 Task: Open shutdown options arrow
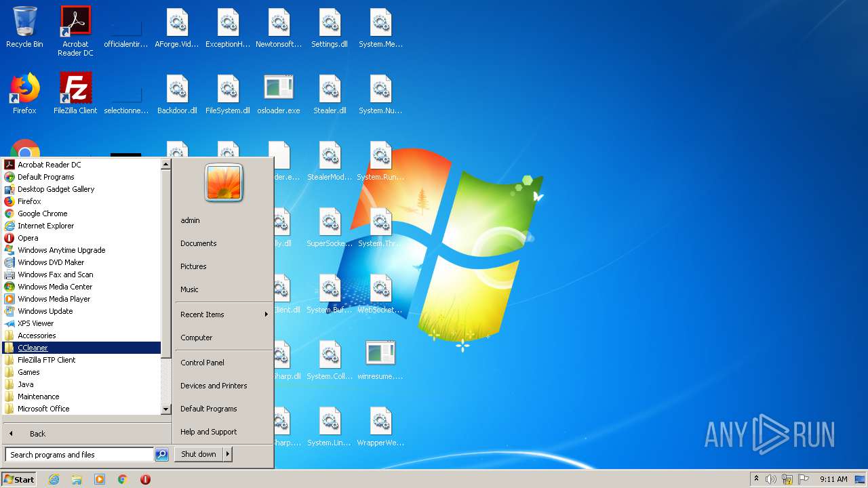pos(228,454)
